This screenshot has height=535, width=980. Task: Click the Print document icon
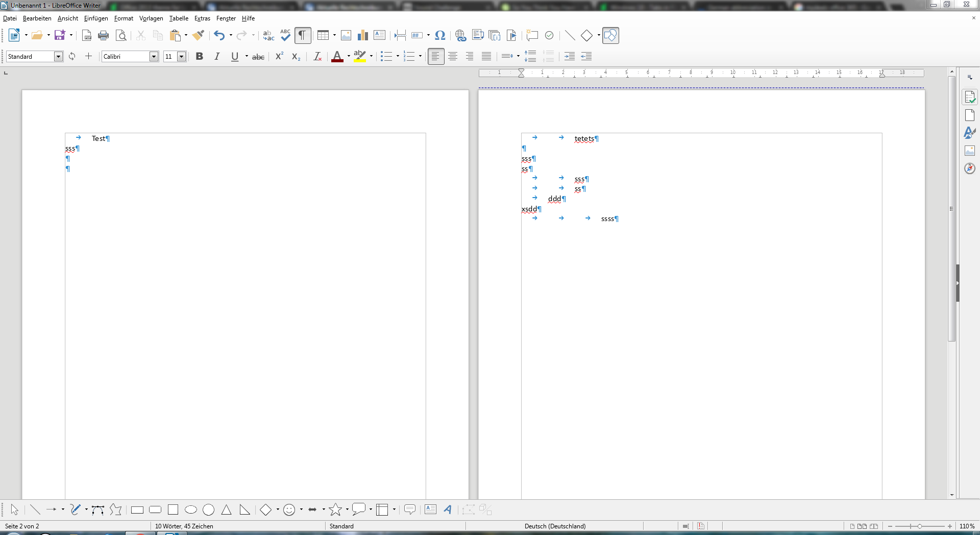(x=104, y=35)
